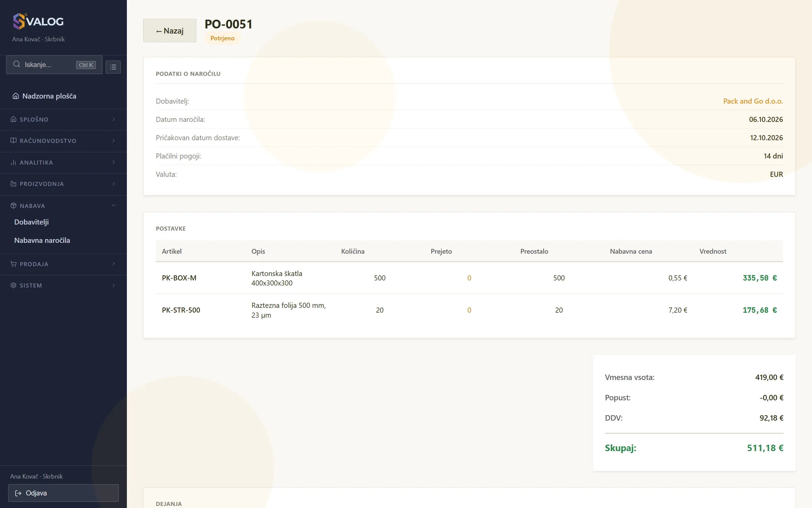Click the Prodaja shopping cart icon
The width and height of the screenshot is (812, 508).
pyautogui.click(x=14, y=264)
